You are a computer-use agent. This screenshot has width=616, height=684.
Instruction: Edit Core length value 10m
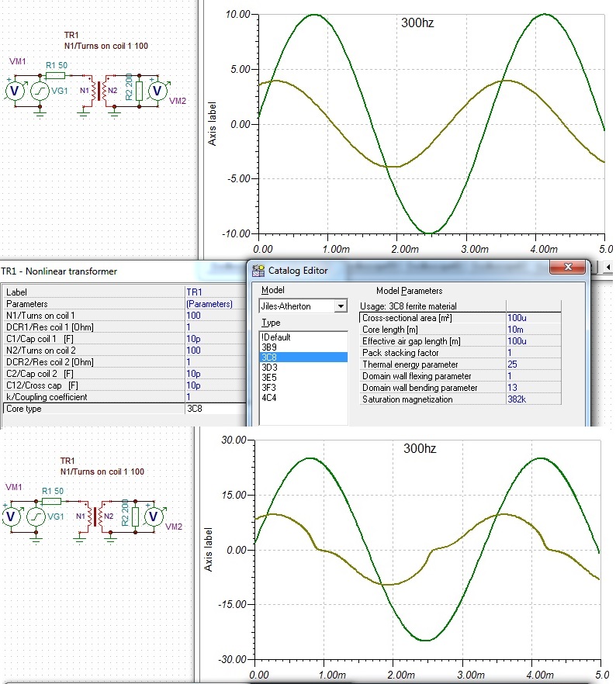533,330
